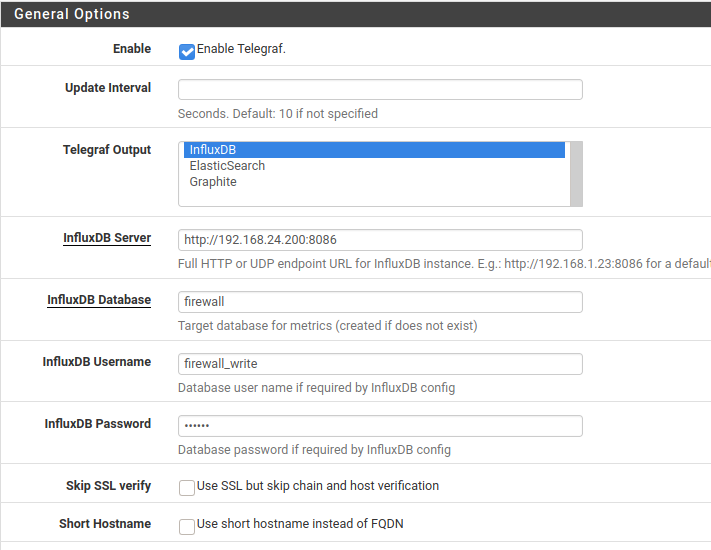Click 'Use short hostname instead of FQDN' text
711x550 pixels.
pos(300,524)
